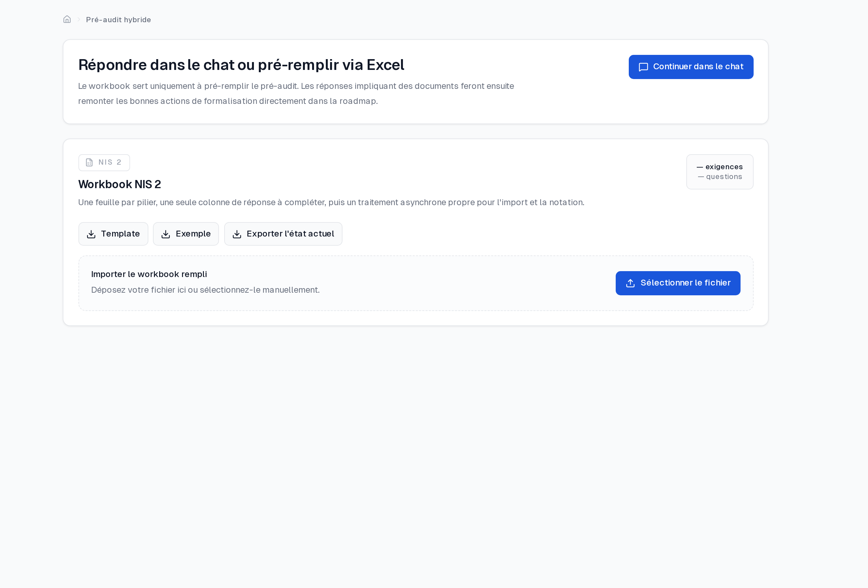Click the document icon in the NIS 2 badge
The width and height of the screenshot is (868, 588).
pos(89,162)
